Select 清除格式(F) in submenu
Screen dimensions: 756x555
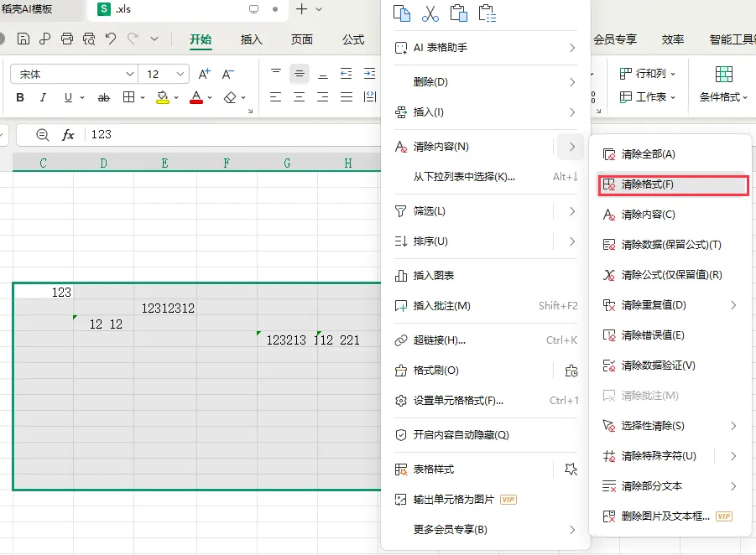673,185
